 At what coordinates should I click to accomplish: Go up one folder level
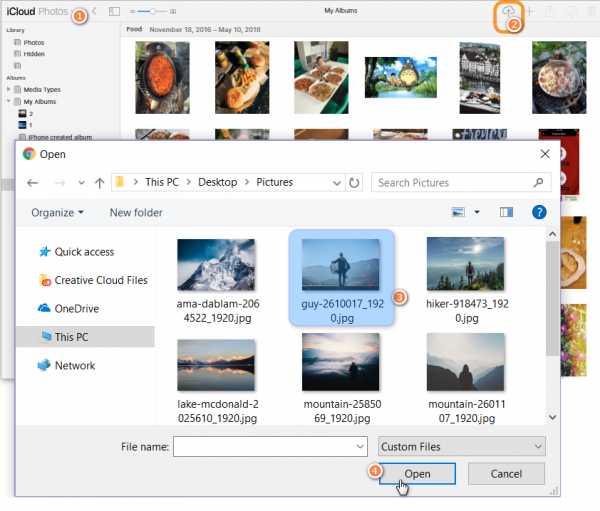pos(99,183)
